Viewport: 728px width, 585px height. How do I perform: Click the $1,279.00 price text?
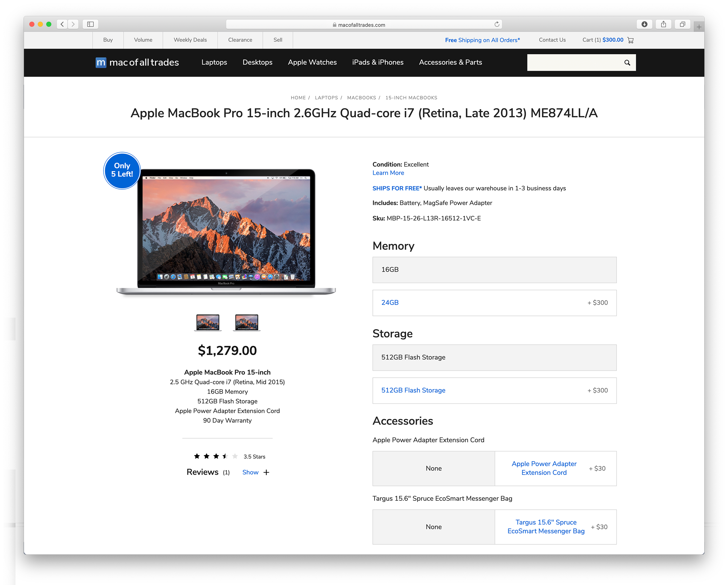pyautogui.click(x=227, y=351)
